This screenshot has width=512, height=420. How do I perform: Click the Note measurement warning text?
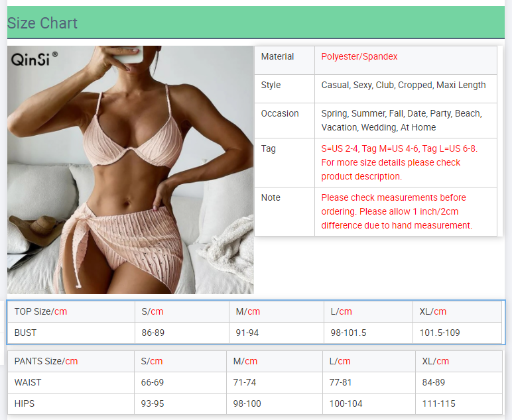(x=397, y=211)
